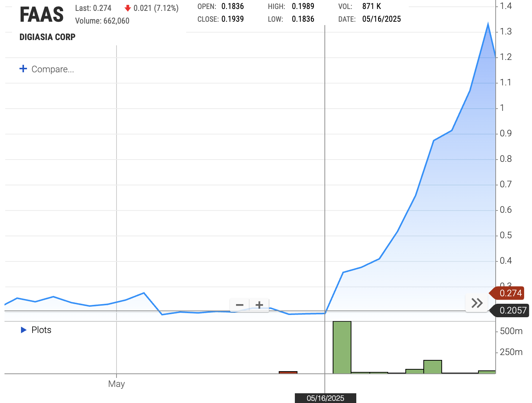532x403 pixels.
Task: Click the 0.5 price axis label
Action: coord(506,235)
